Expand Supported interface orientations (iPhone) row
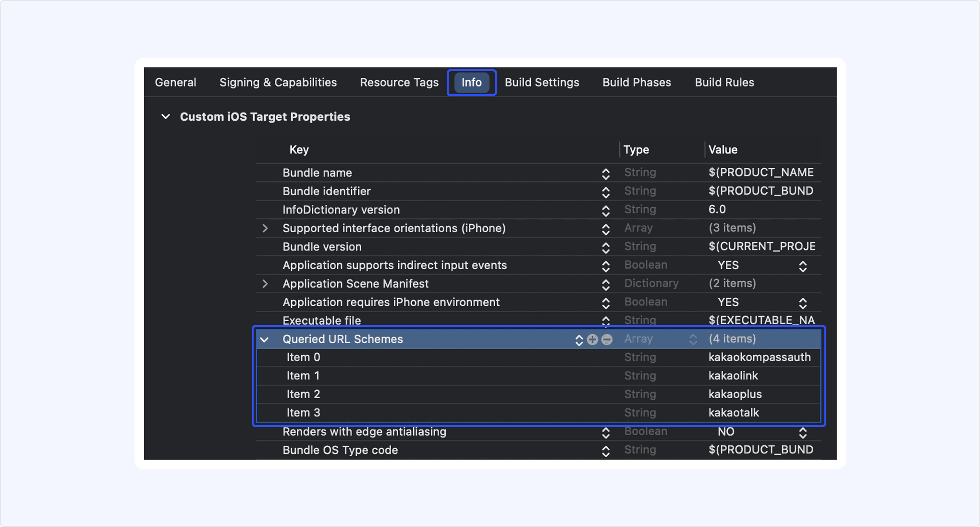Viewport: 980px width, 527px height. tap(265, 228)
